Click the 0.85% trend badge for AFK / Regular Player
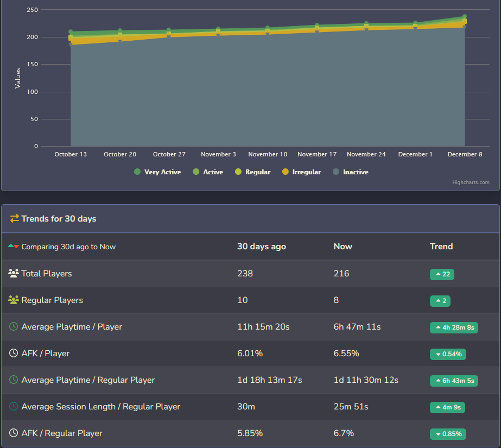 tap(447, 434)
